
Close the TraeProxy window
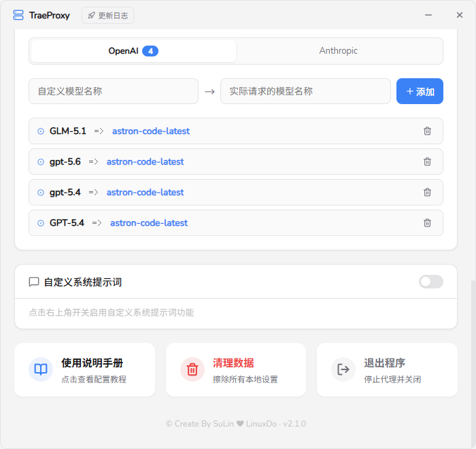pyautogui.click(x=460, y=15)
